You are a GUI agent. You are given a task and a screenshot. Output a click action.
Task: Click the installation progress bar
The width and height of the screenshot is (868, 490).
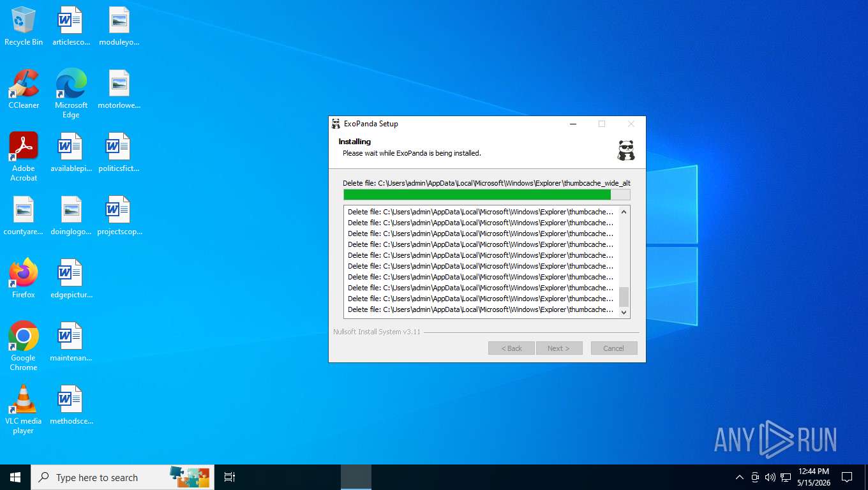tap(487, 195)
